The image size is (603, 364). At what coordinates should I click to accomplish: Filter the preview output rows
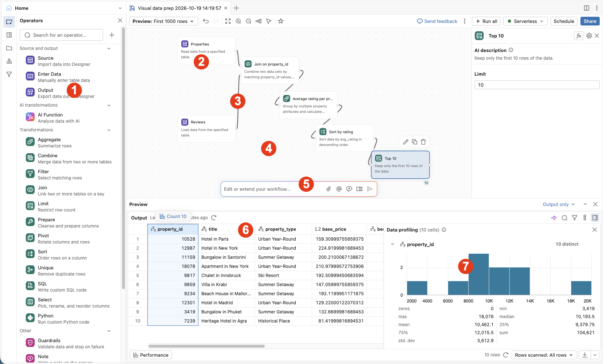[575, 218]
